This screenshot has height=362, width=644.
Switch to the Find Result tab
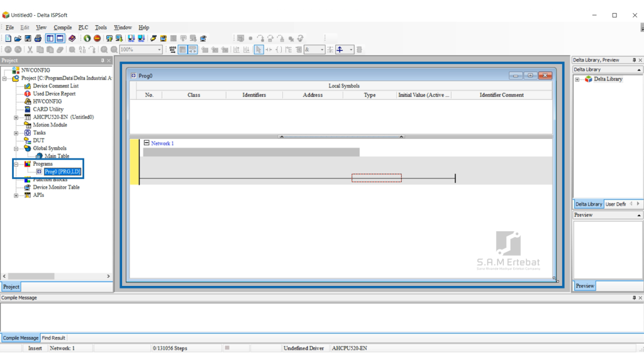point(53,337)
